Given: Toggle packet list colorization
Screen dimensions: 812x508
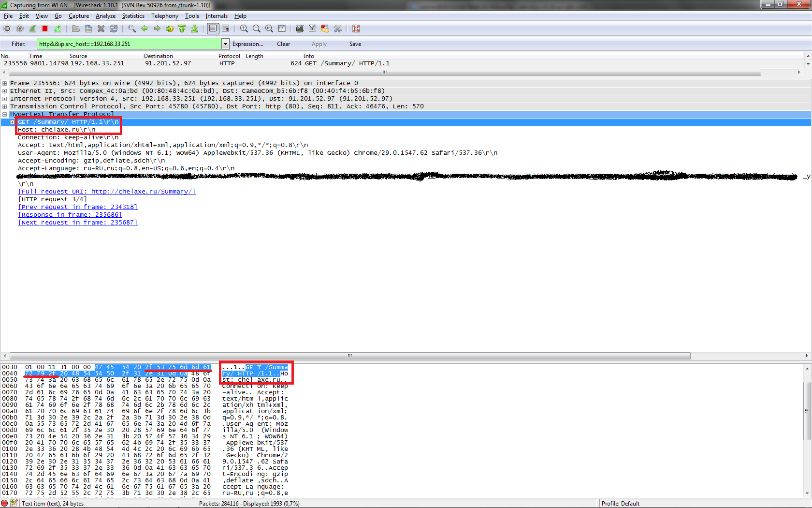Looking at the screenshot, I should coord(213,29).
